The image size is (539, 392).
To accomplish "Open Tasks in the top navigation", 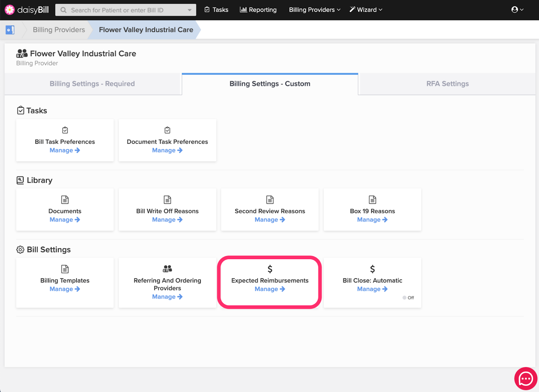I will tap(217, 10).
